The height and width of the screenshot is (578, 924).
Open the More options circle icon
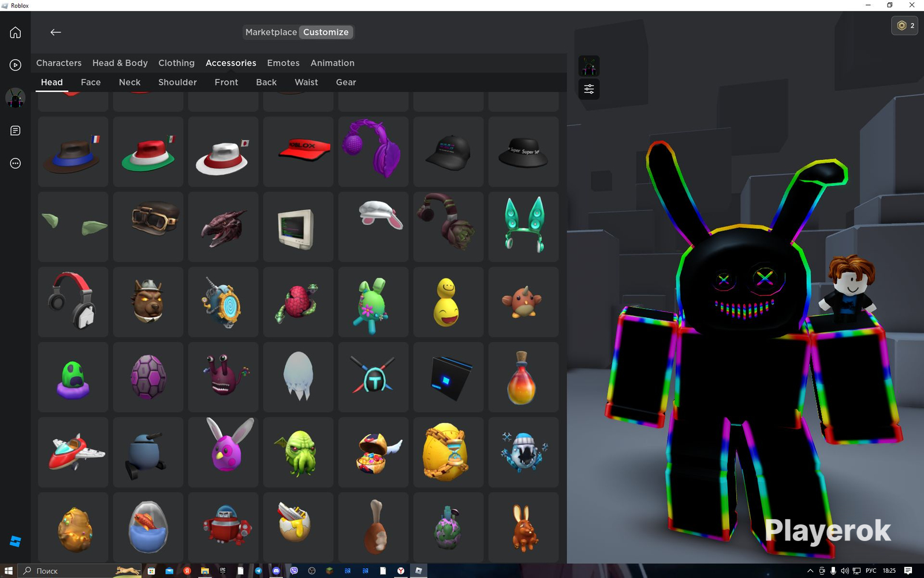[x=16, y=164]
